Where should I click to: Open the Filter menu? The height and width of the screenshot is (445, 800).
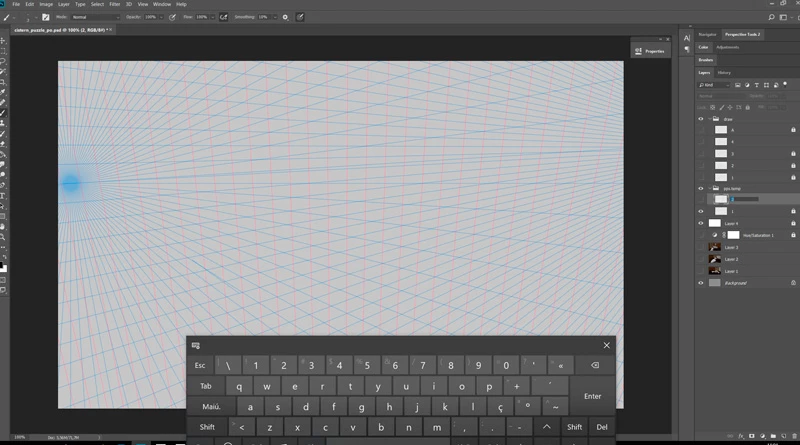click(x=115, y=4)
